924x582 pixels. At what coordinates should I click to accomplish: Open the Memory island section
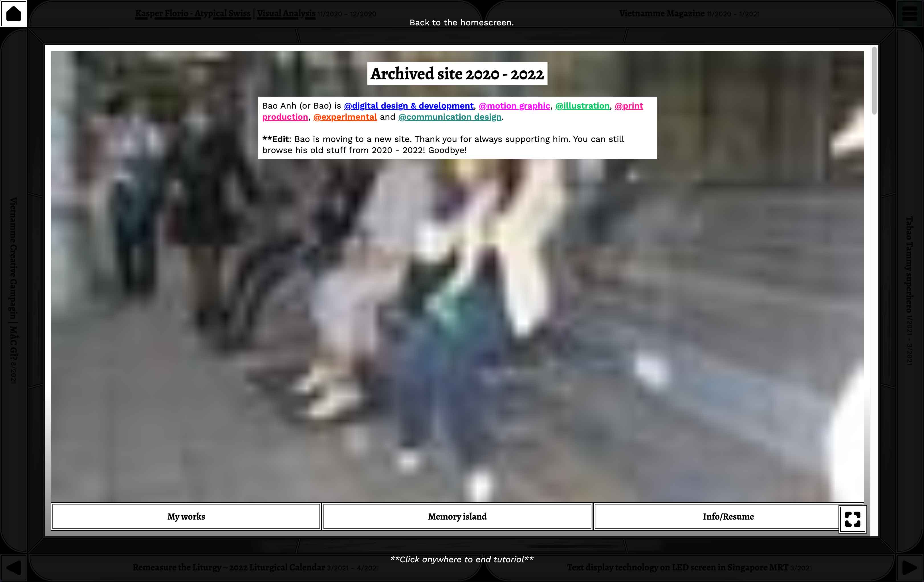(457, 517)
